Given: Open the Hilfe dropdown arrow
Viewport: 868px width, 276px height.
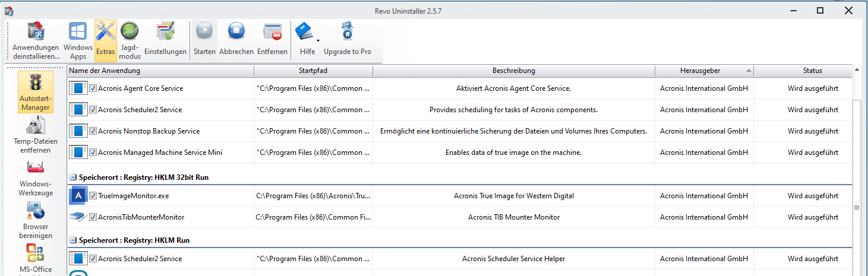Looking at the screenshot, I should pyautogui.click(x=318, y=40).
